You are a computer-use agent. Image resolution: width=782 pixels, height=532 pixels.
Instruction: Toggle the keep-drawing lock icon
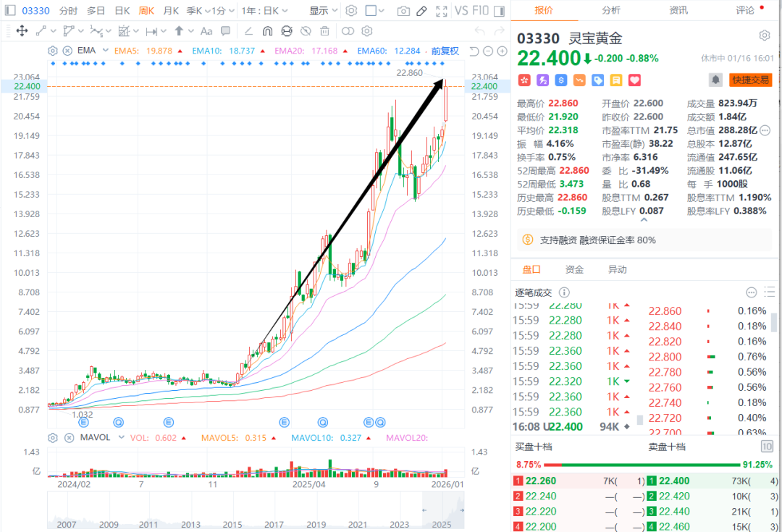[287, 31]
